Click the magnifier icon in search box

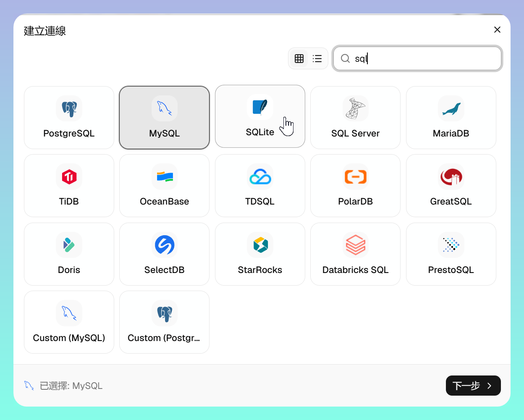pos(345,58)
